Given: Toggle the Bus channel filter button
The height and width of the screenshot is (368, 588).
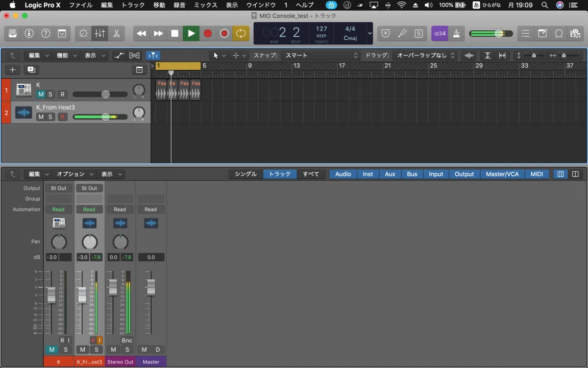Looking at the screenshot, I should [x=412, y=174].
